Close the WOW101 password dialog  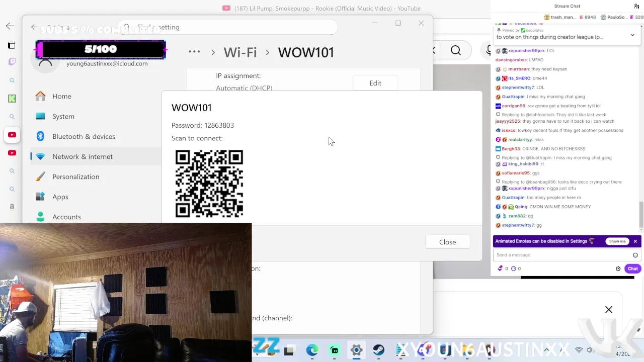click(x=447, y=242)
